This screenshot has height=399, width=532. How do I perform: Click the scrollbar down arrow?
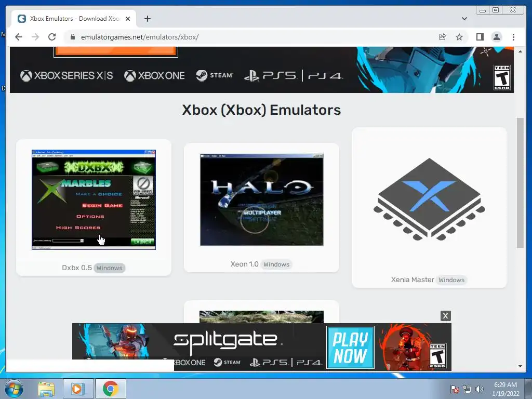[x=520, y=366]
